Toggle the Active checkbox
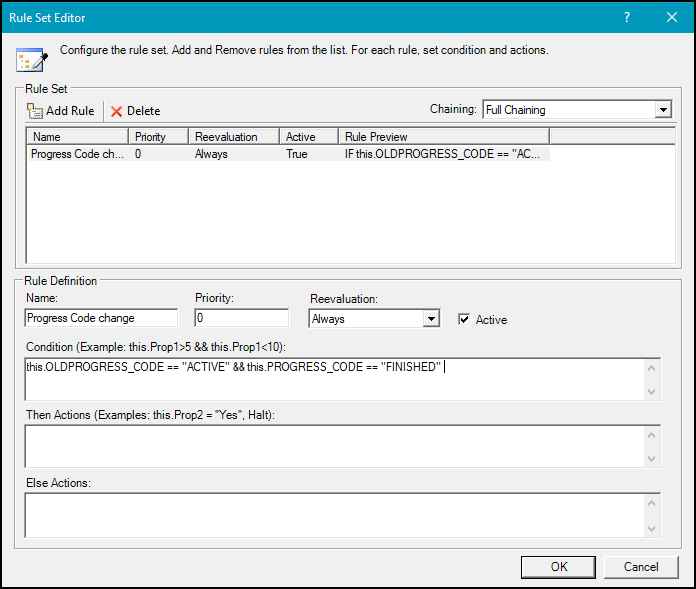 [464, 319]
